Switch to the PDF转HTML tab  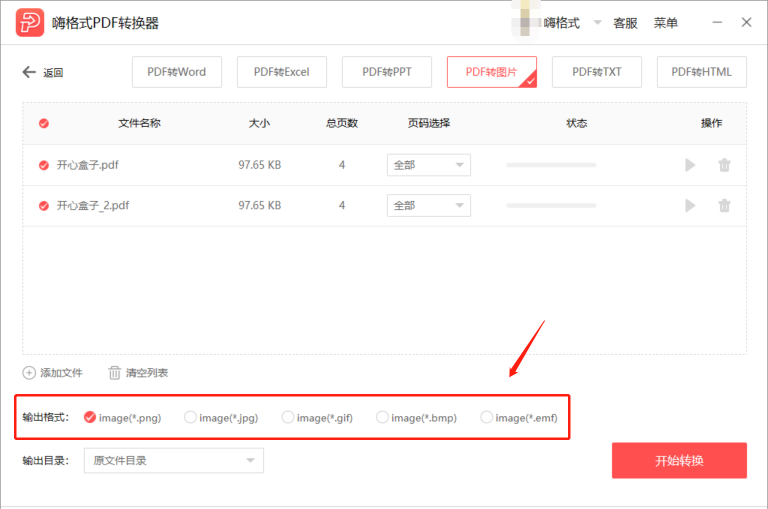[x=701, y=72]
